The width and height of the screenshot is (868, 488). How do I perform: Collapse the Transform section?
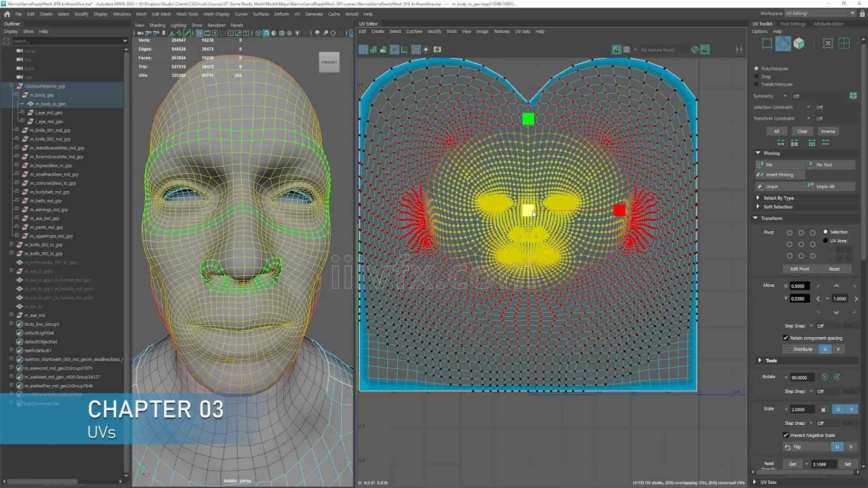point(756,218)
